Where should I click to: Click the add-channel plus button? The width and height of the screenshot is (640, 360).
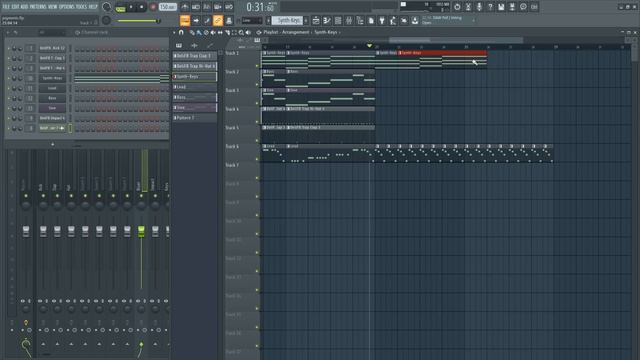point(52,144)
